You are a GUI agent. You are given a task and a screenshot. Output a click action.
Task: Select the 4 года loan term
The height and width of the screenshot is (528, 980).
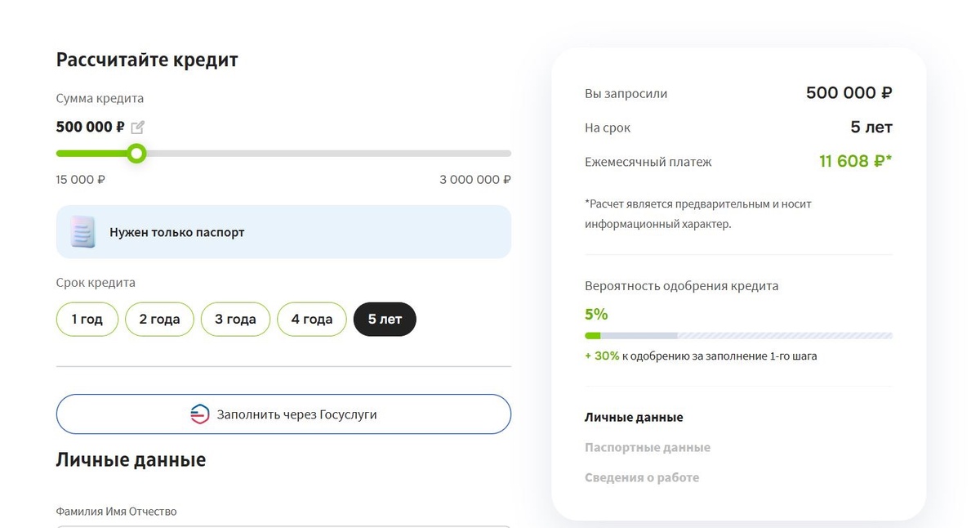(x=311, y=319)
